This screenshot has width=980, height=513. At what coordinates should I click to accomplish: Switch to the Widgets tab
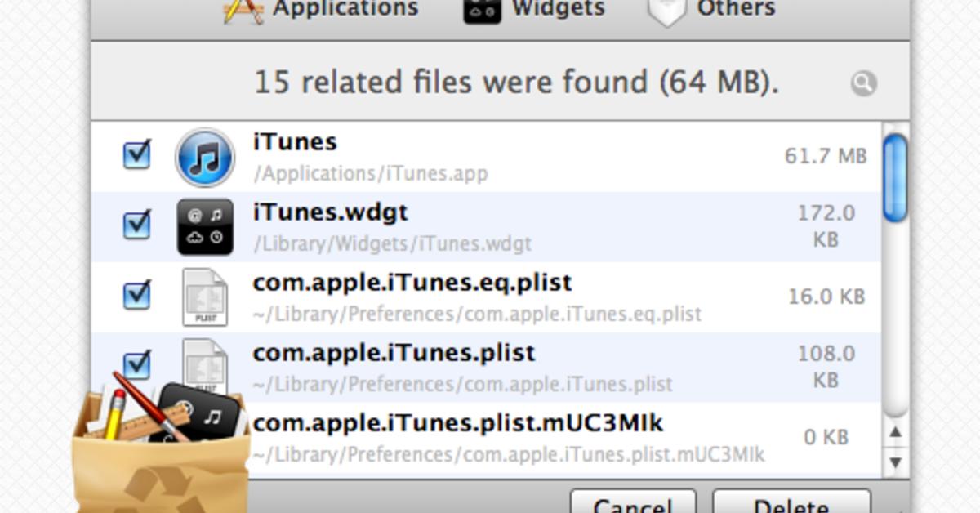(x=534, y=10)
